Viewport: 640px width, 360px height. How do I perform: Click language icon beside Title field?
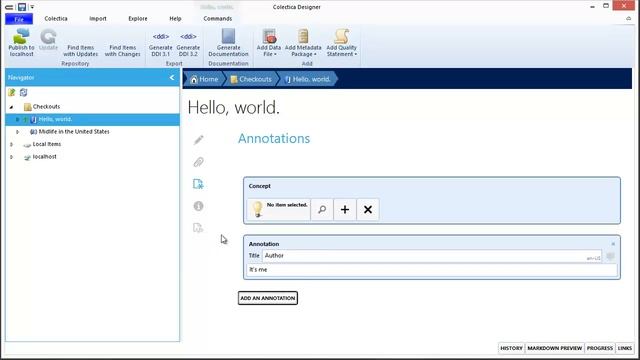click(x=610, y=256)
